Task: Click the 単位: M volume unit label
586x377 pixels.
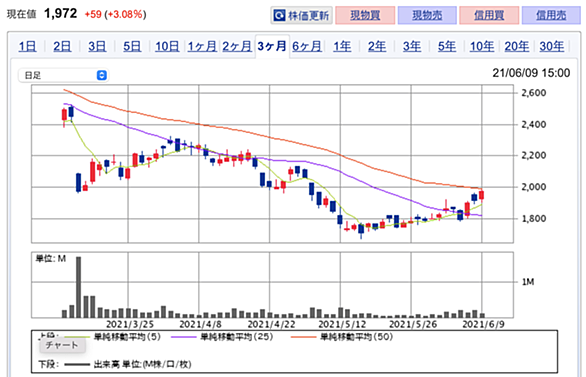Action: tap(50, 259)
